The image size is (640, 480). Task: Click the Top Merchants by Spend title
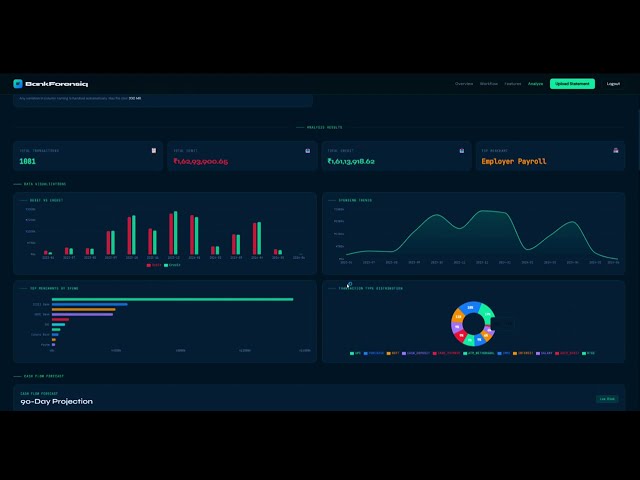(54, 289)
